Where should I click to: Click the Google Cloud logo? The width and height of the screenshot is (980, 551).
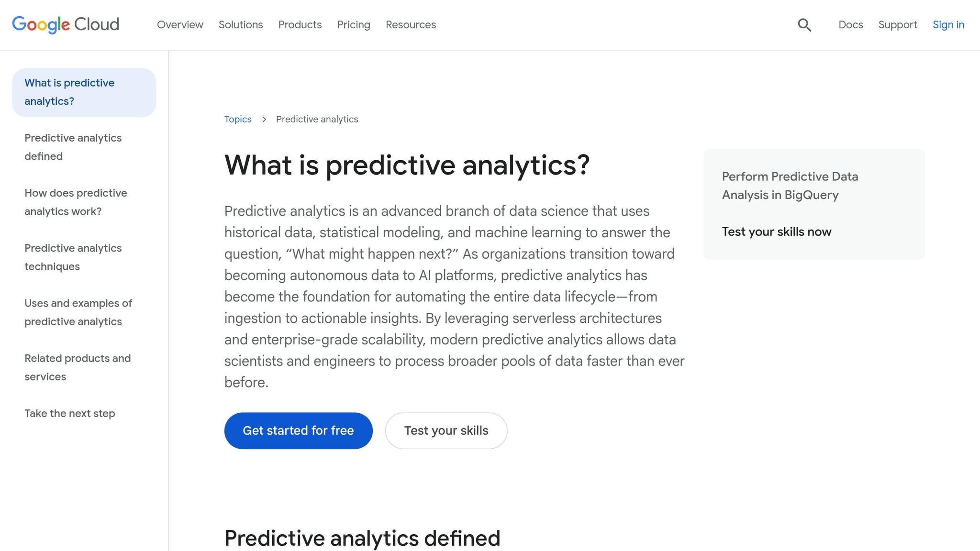(x=65, y=24)
